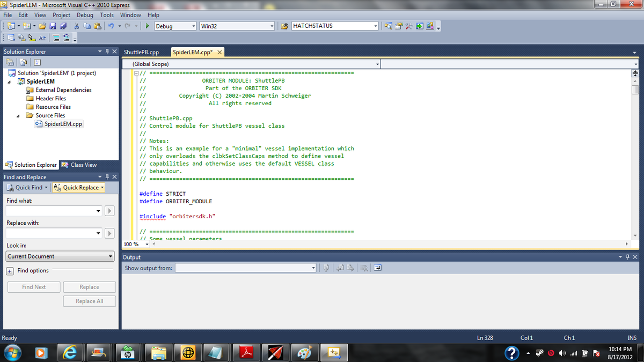Select SpiderLEM.cpp in Solution Explorer
The width and height of the screenshot is (644, 362).
58,124
